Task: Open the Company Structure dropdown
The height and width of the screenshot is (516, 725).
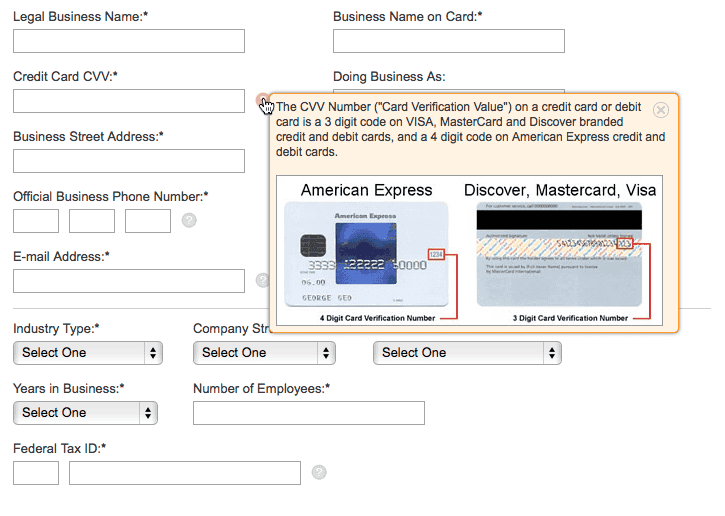Action: pos(264,353)
